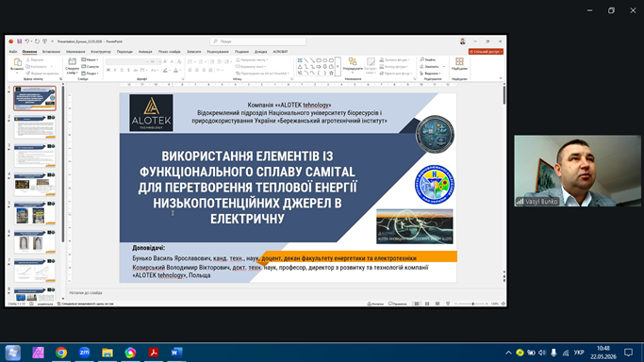
Task: Toggle Notes (Нотатки) button in status bar
Action: (375, 304)
